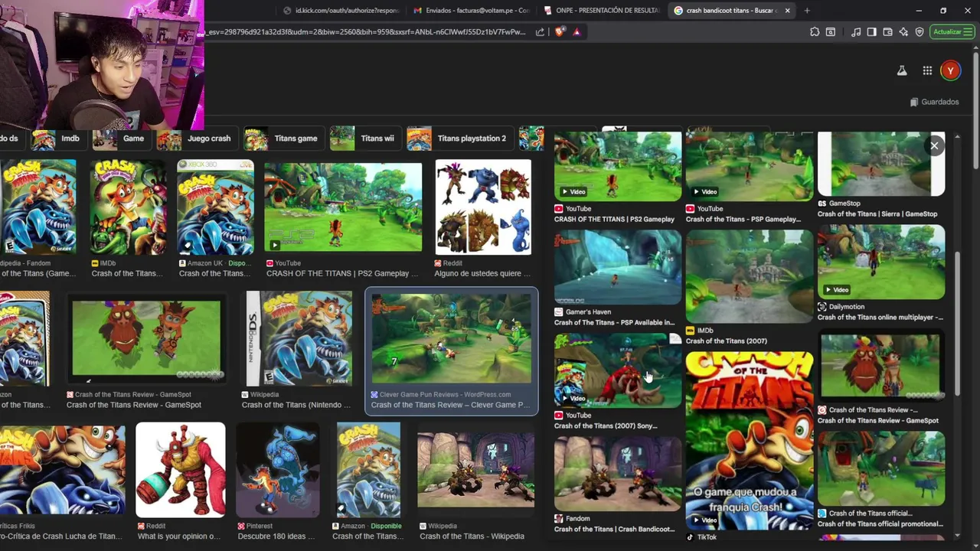Open the Google apps grid
The width and height of the screenshot is (980, 551).
tap(927, 70)
